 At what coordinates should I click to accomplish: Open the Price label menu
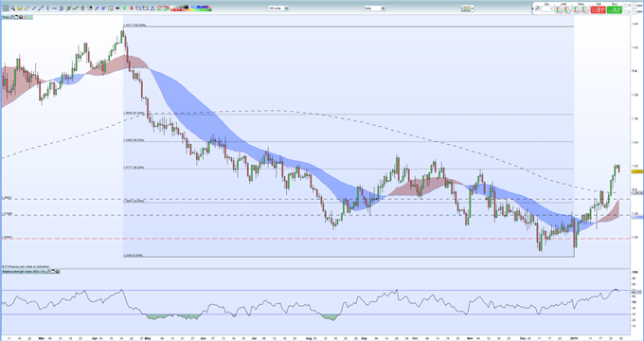(x=6, y=17)
